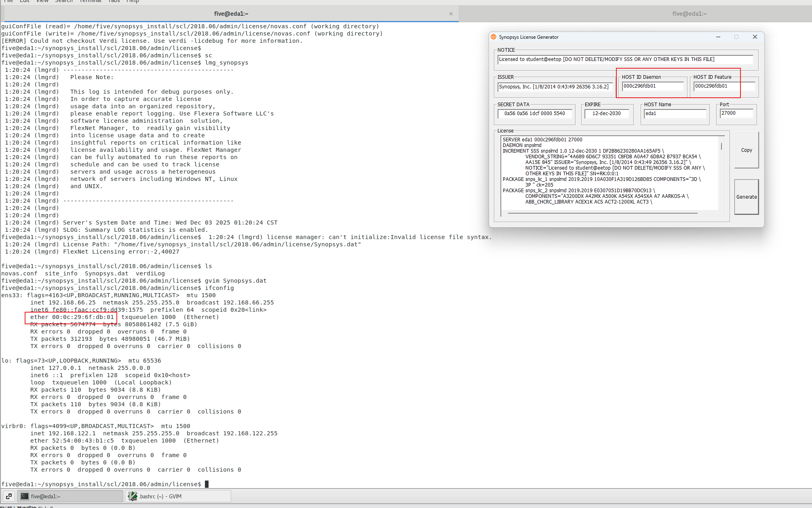Close the active five@eda1:~ terminal tab
Viewport: 812px width, 508px height.
click(451, 14)
